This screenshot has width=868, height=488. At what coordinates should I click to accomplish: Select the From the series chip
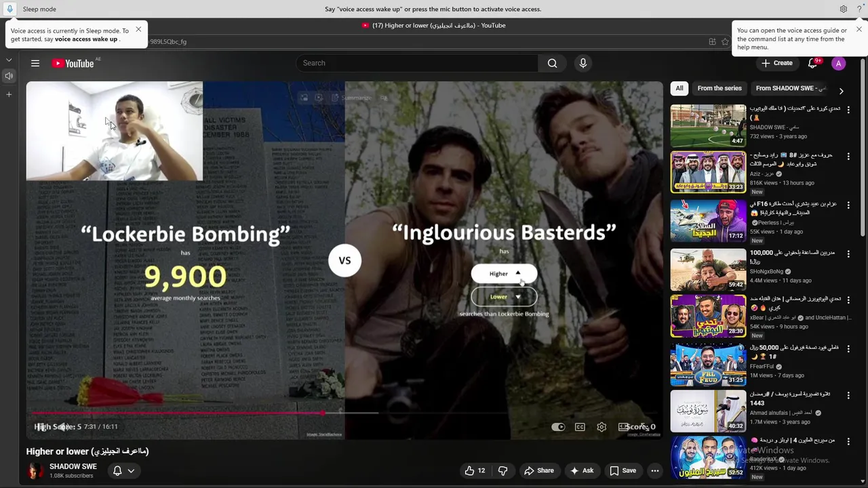tap(719, 88)
